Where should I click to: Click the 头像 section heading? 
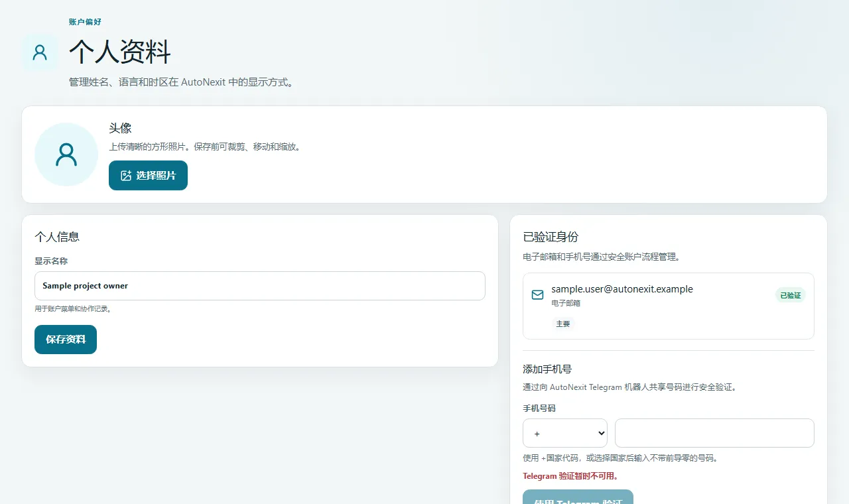pos(121,129)
